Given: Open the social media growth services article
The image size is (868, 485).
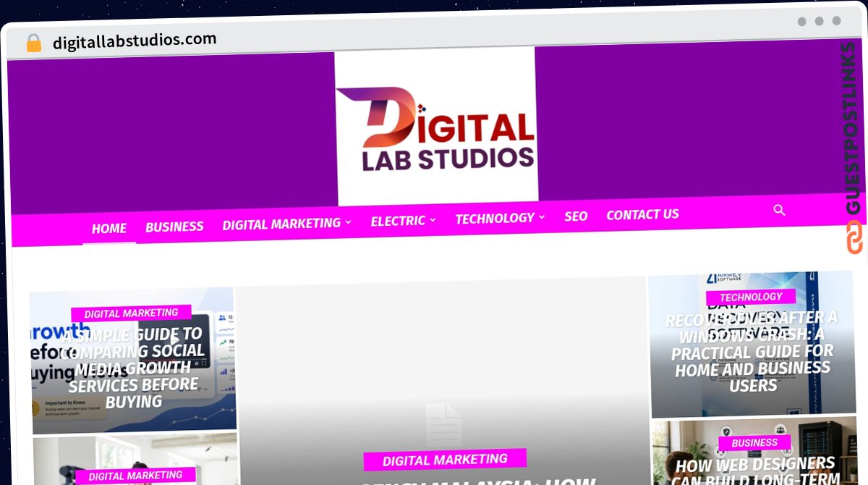Looking at the screenshot, I should tap(134, 368).
